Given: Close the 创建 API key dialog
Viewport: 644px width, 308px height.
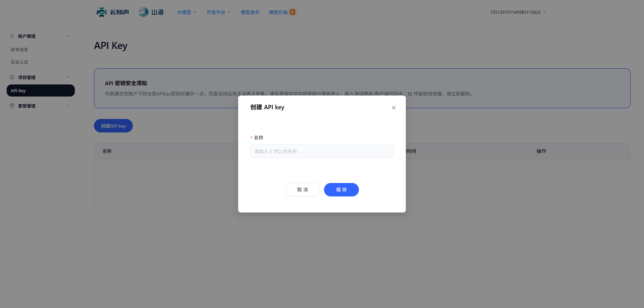Looking at the screenshot, I should click(x=393, y=107).
